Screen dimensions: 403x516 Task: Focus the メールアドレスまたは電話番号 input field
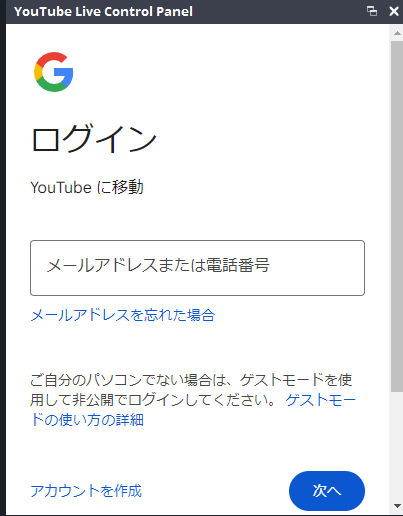197,268
